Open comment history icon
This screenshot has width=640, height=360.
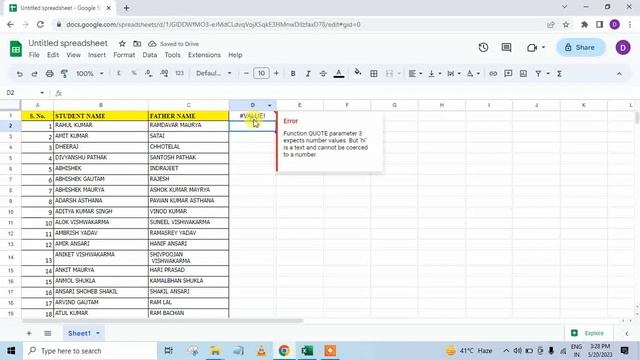[506, 47]
